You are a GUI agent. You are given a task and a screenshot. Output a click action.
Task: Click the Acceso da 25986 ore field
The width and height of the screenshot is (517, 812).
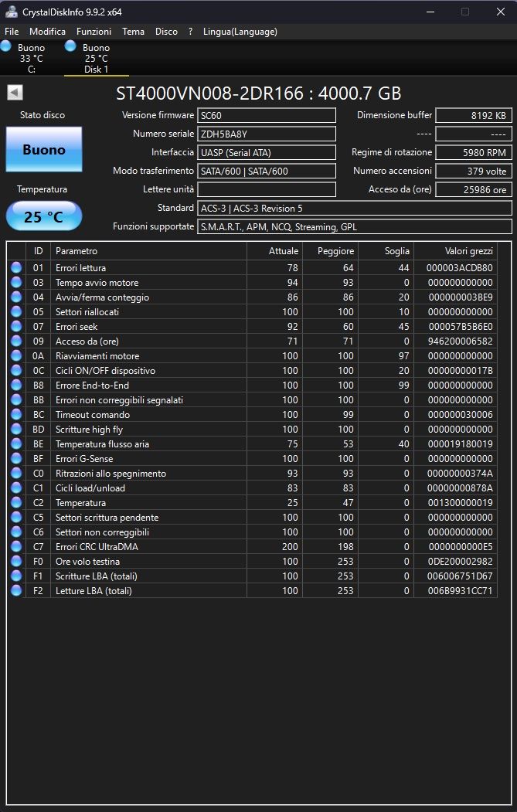click(474, 189)
